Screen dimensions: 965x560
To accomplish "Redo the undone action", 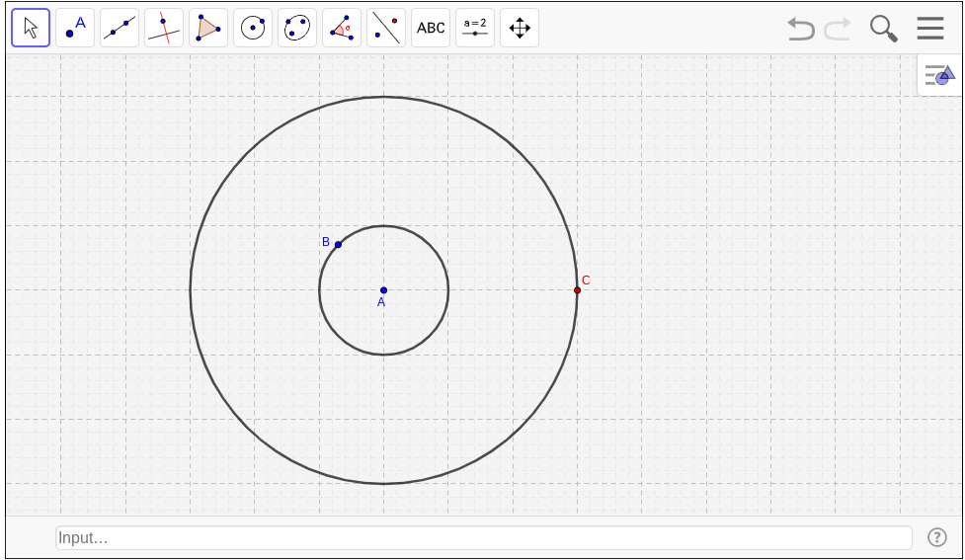I will coord(838,29).
